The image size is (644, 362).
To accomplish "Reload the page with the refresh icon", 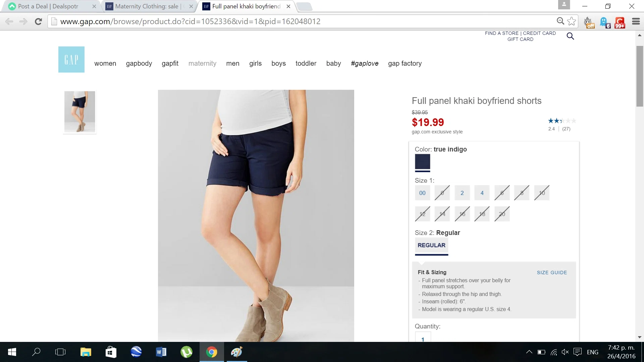I will 38,21.
